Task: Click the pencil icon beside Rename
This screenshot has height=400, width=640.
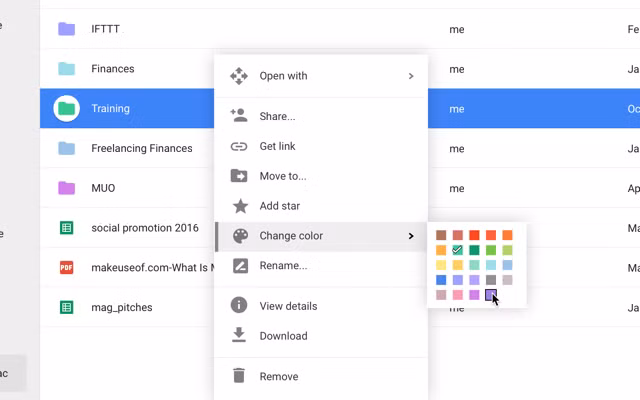Action: coord(239,266)
